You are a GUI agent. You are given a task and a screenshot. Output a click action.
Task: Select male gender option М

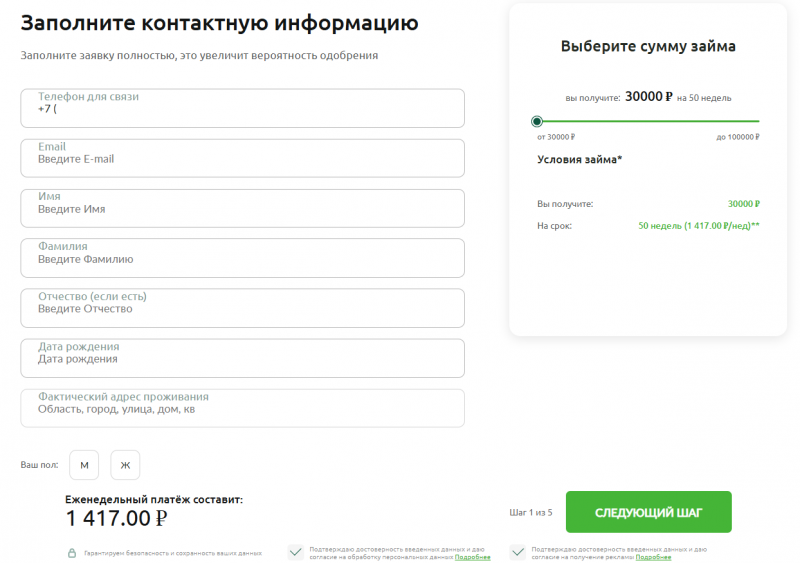pos(84,465)
